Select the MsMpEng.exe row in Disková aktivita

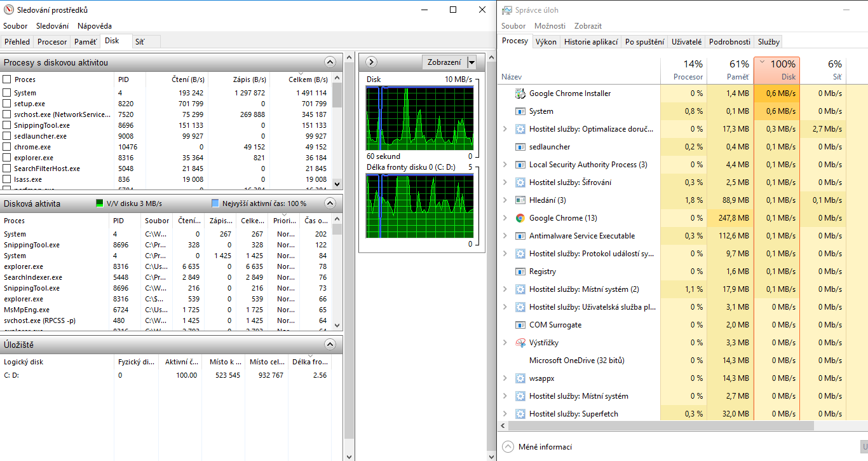tap(166, 310)
